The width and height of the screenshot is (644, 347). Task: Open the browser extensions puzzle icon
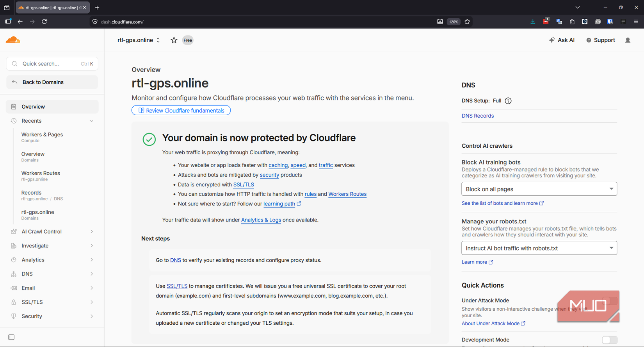[x=572, y=21]
